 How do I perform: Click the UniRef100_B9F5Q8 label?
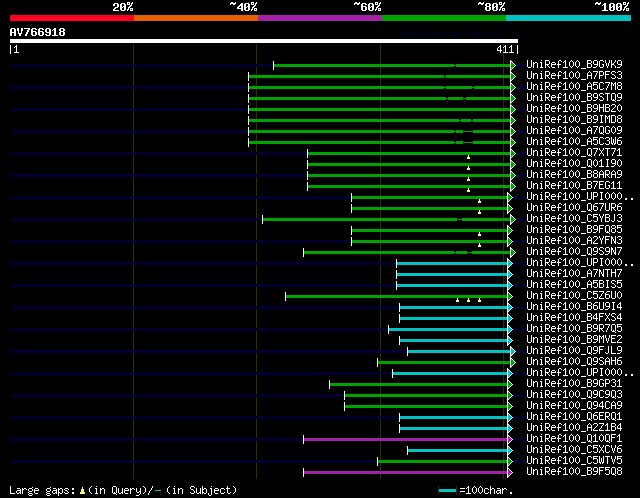[574, 472]
